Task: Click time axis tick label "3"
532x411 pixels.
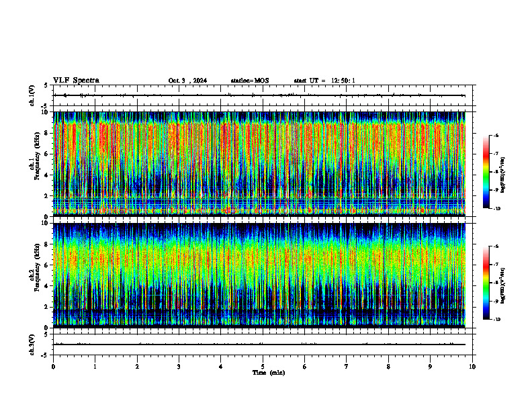Action: point(179,367)
